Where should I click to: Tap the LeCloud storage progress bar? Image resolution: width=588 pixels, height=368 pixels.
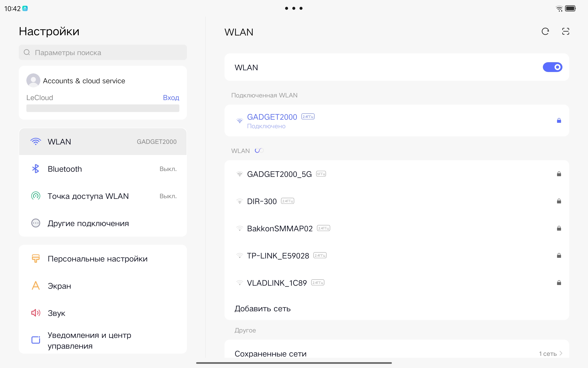coord(103,108)
